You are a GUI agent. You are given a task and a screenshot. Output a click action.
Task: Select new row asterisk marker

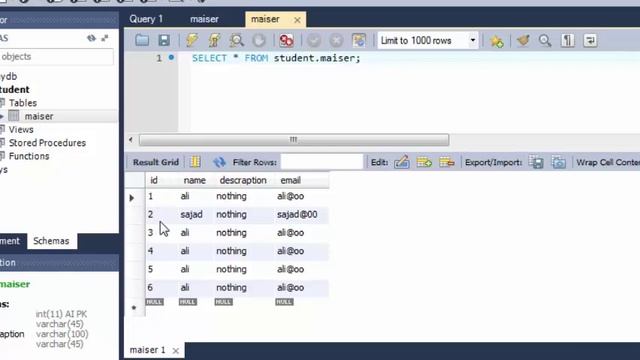click(x=134, y=307)
